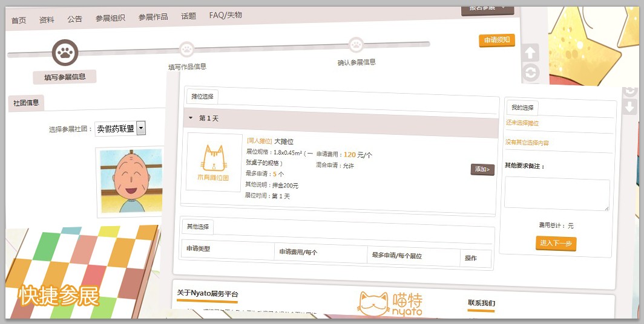Click the 还未选择摊位 text
This screenshot has width=644, height=324.
[522, 123]
